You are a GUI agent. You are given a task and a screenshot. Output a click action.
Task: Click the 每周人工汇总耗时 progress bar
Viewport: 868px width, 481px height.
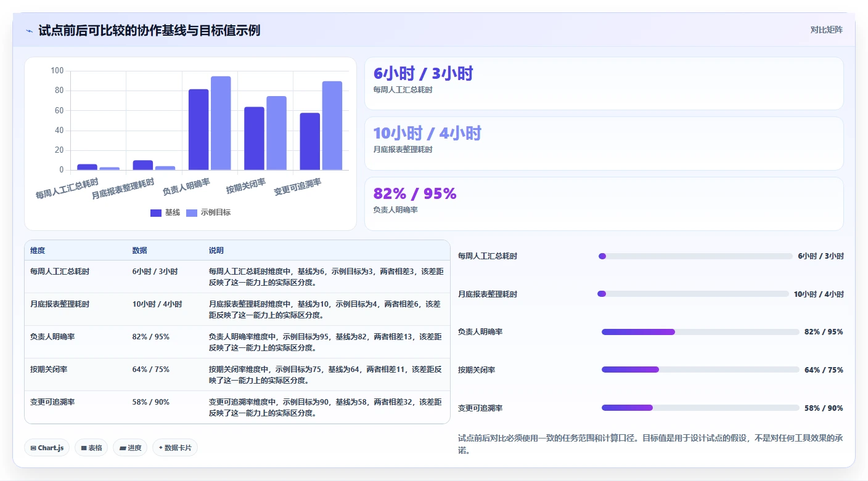coord(695,256)
